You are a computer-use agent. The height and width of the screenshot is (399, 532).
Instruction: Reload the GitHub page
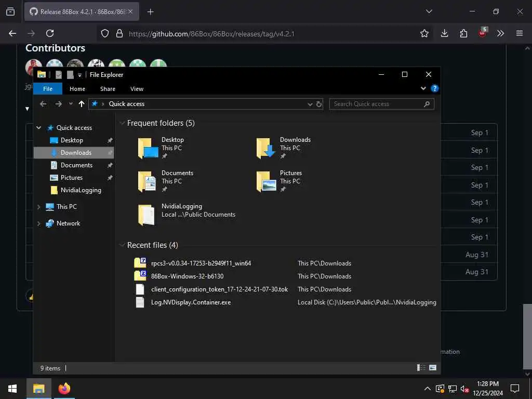click(x=50, y=33)
